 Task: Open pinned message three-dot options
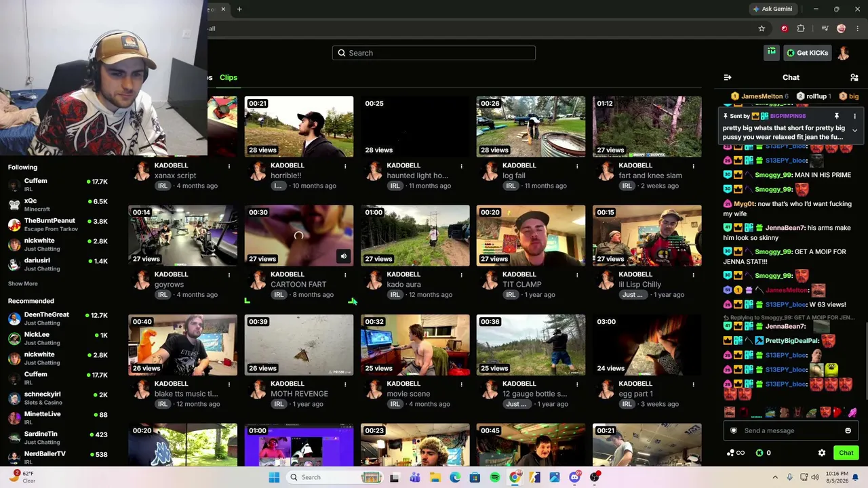pyautogui.click(x=854, y=116)
